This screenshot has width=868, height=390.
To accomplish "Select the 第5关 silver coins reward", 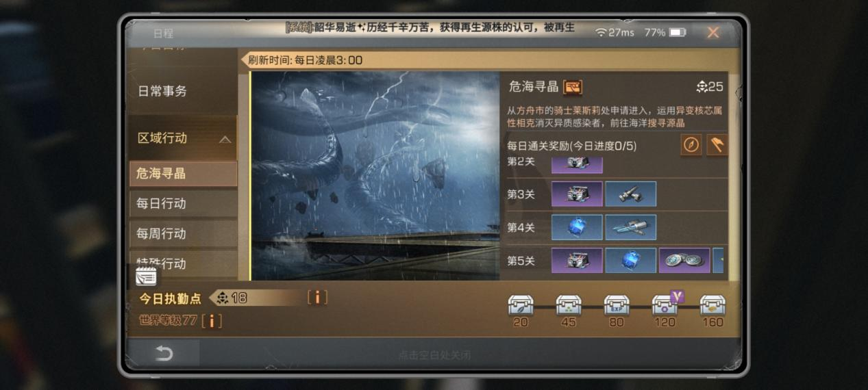I will [x=684, y=261].
